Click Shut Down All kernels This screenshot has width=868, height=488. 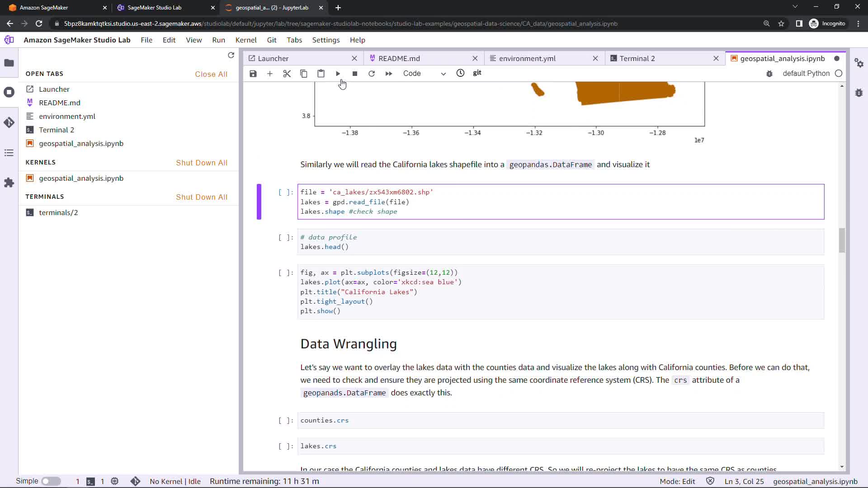[x=201, y=163]
